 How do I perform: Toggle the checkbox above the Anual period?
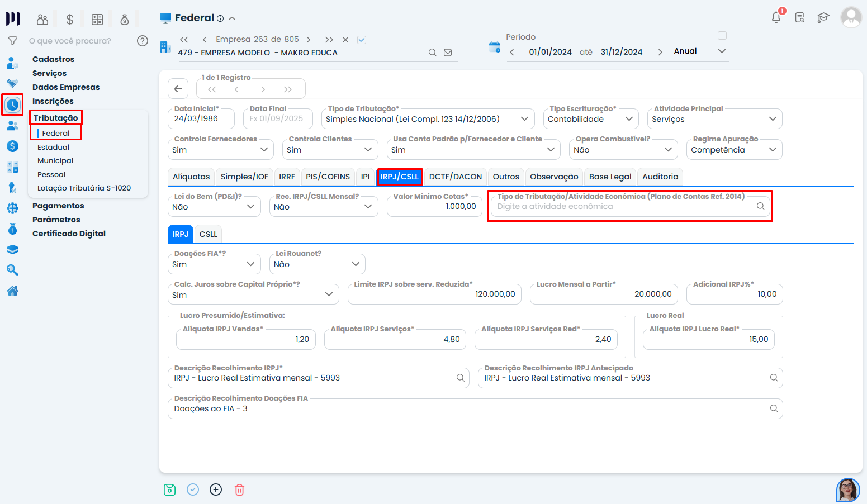click(722, 36)
